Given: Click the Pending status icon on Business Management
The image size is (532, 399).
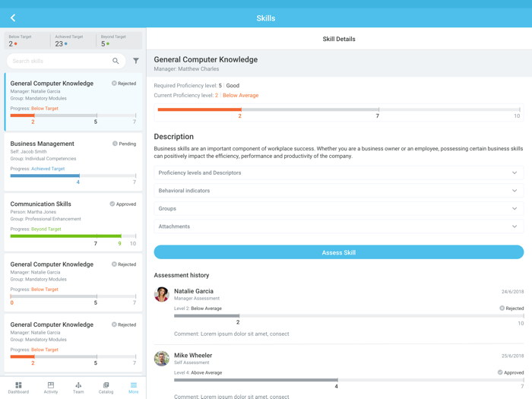Looking at the screenshot, I should (x=115, y=144).
